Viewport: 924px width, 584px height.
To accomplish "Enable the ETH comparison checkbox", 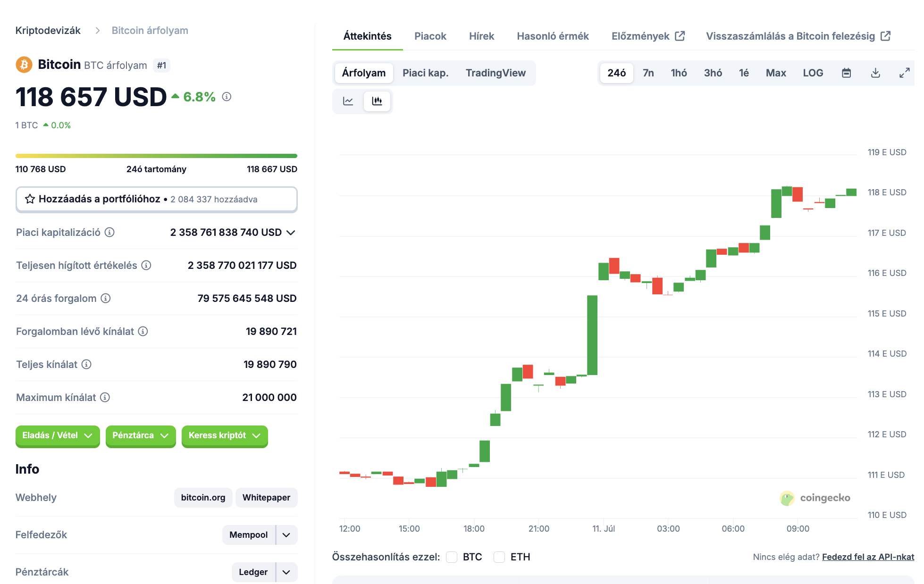I will (499, 557).
